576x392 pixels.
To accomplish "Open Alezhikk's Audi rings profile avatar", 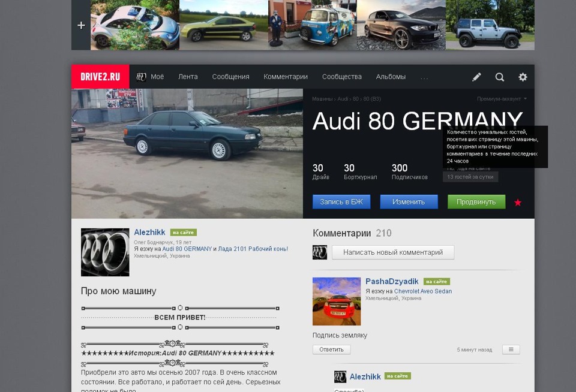I will tap(105, 252).
